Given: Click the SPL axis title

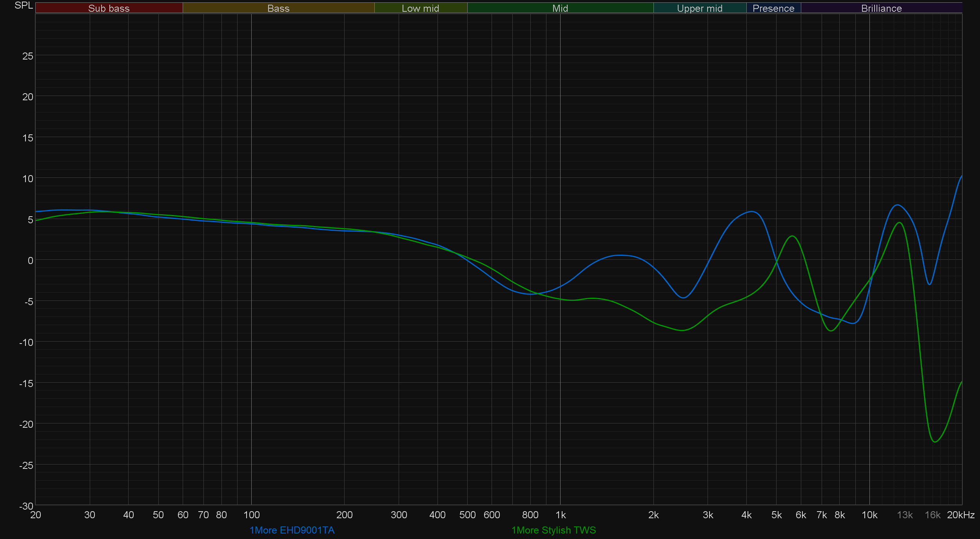Looking at the screenshot, I should coord(24,5).
